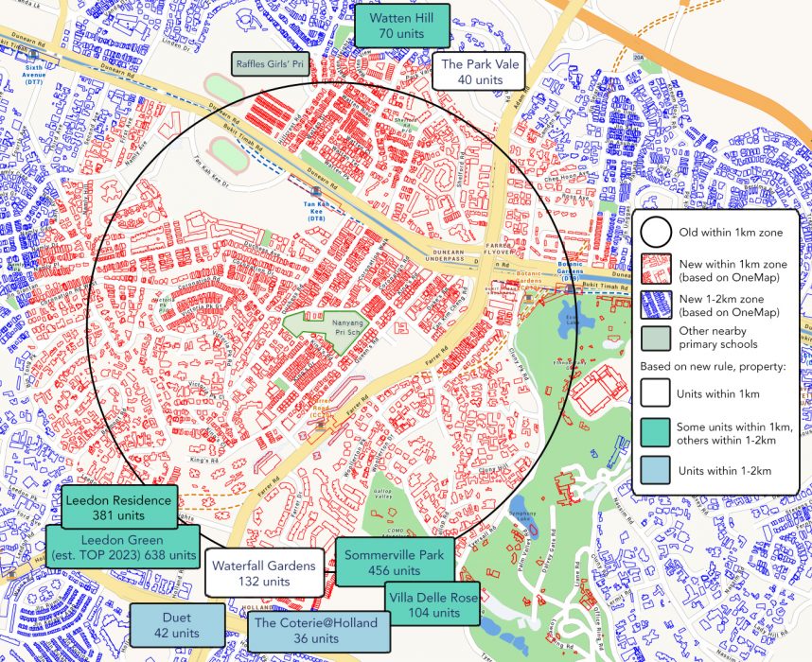812x662 pixels.
Task: Click the Raffles Girls' Pri school label
Action: [270, 64]
